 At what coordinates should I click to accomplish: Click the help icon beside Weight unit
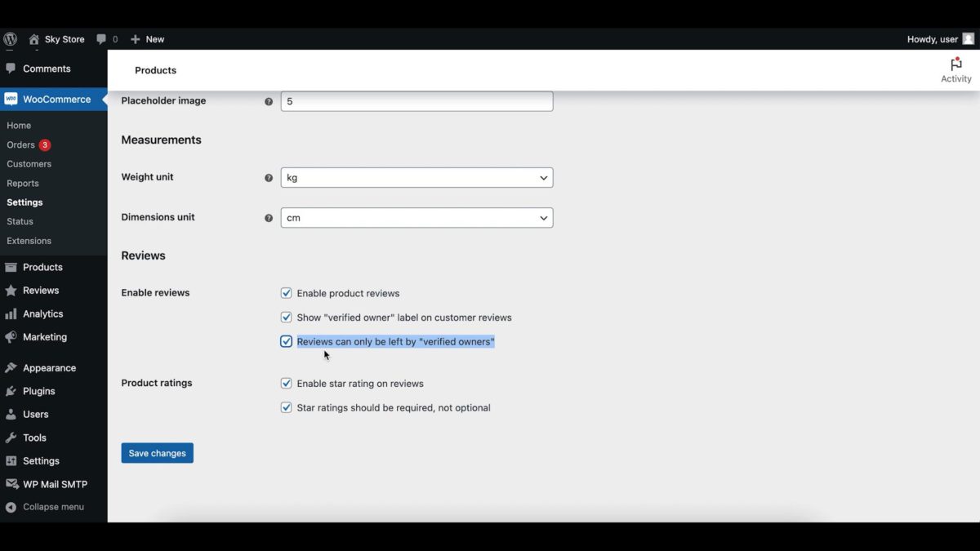[269, 177]
